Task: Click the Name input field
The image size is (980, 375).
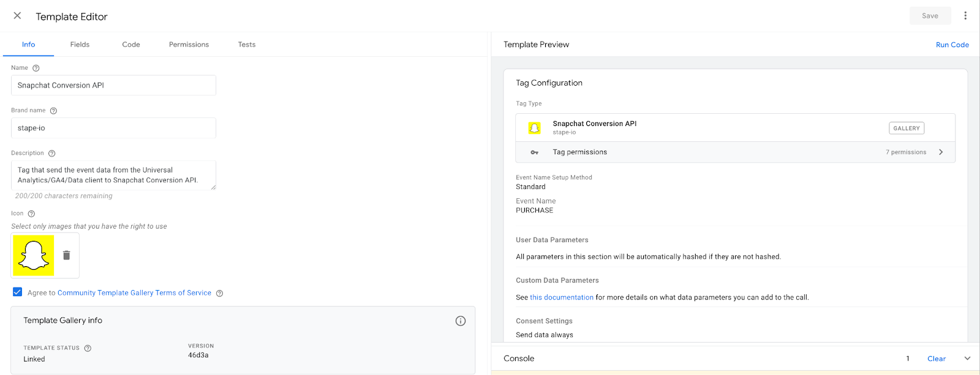Action: tap(113, 86)
